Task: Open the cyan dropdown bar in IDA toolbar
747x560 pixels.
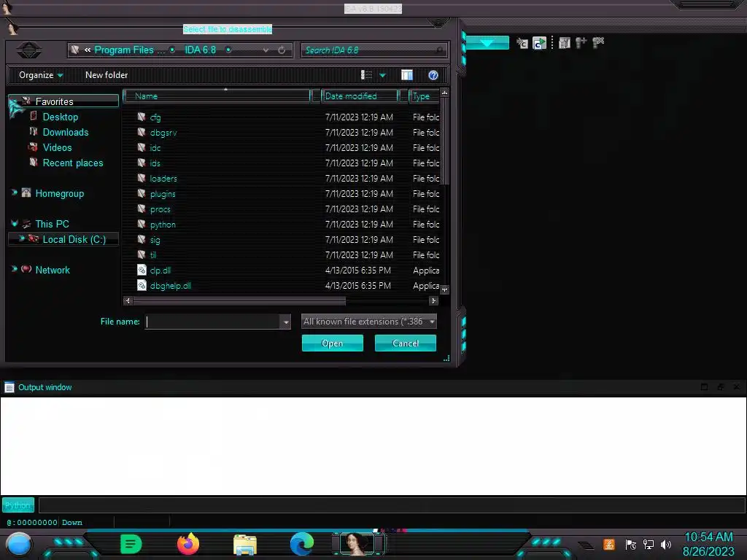Action: point(487,43)
